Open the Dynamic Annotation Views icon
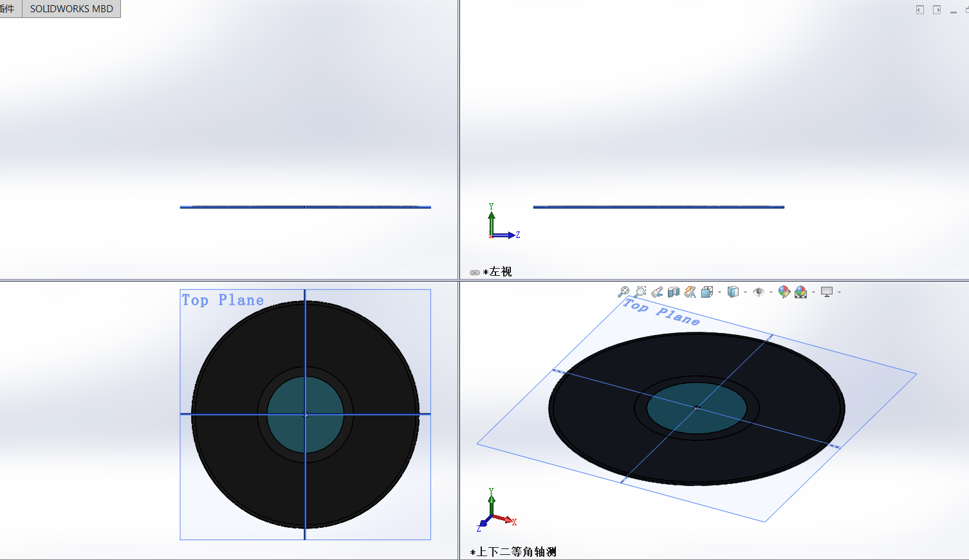The image size is (969, 560). coord(690,292)
